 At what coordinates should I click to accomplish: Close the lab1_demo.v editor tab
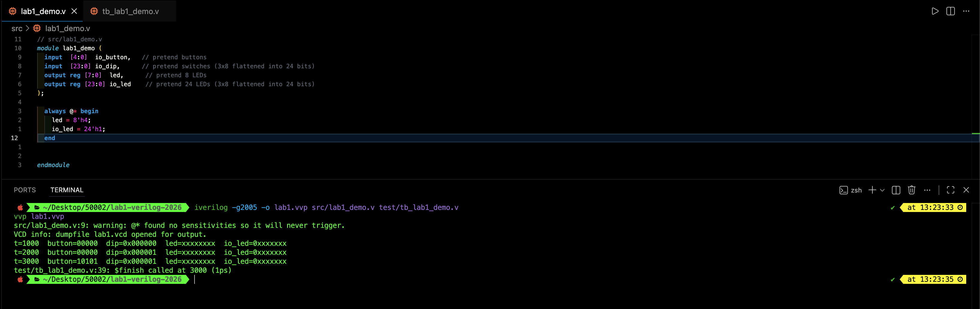click(x=74, y=11)
